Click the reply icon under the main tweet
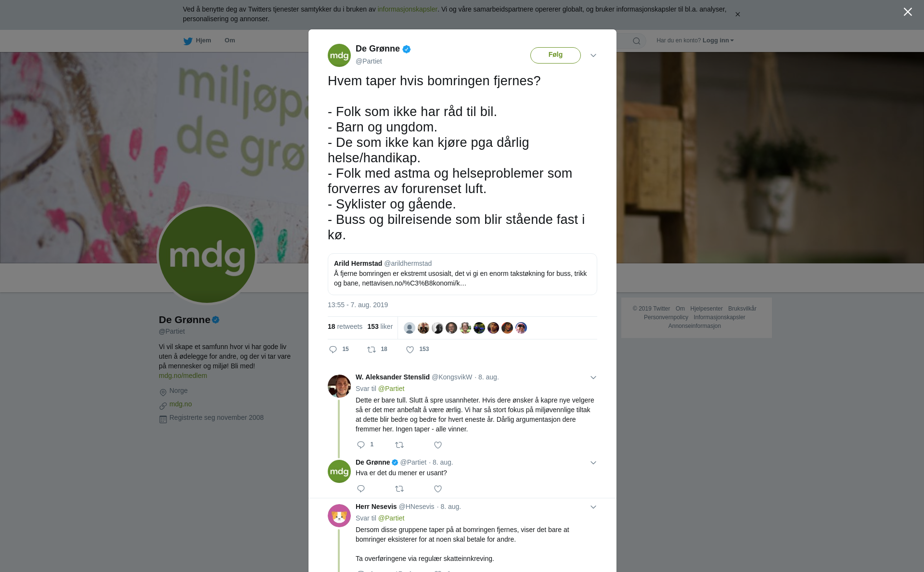 pyautogui.click(x=333, y=350)
